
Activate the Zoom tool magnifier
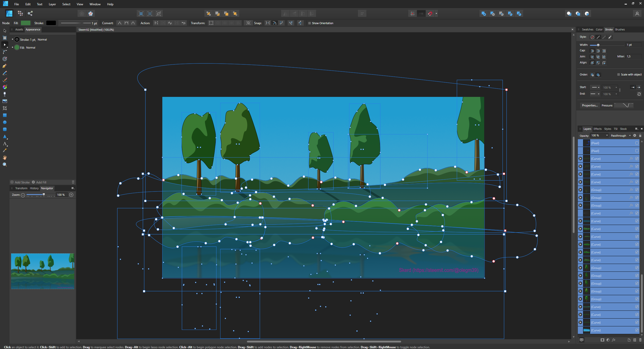tap(5, 165)
